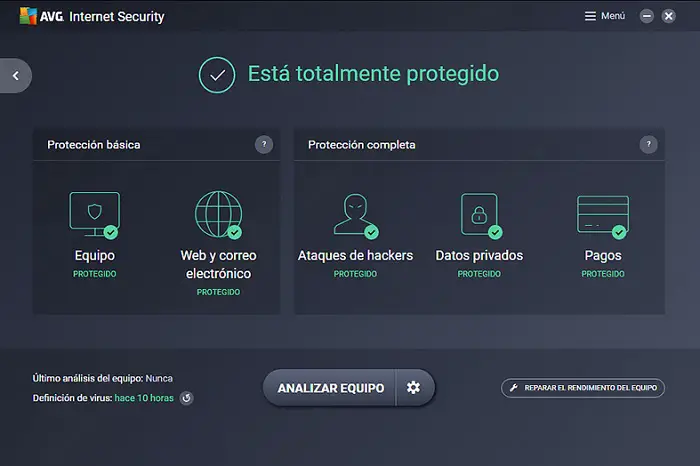Click PROTEGIDO status under Pagos

pyautogui.click(x=603, y=274)
